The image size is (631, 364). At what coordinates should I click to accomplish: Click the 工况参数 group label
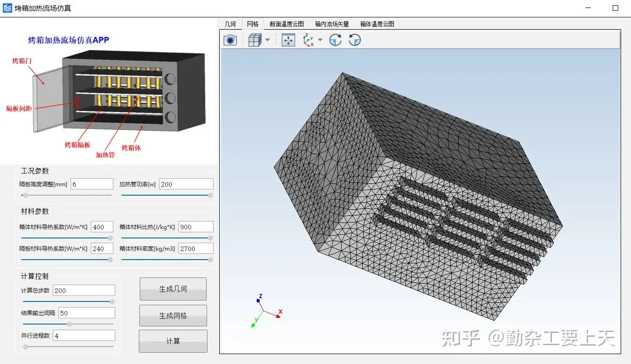pos(35,171)
